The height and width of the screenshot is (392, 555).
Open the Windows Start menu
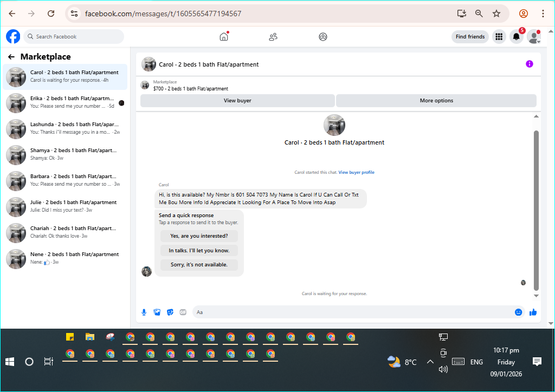(x=10, y=362)
